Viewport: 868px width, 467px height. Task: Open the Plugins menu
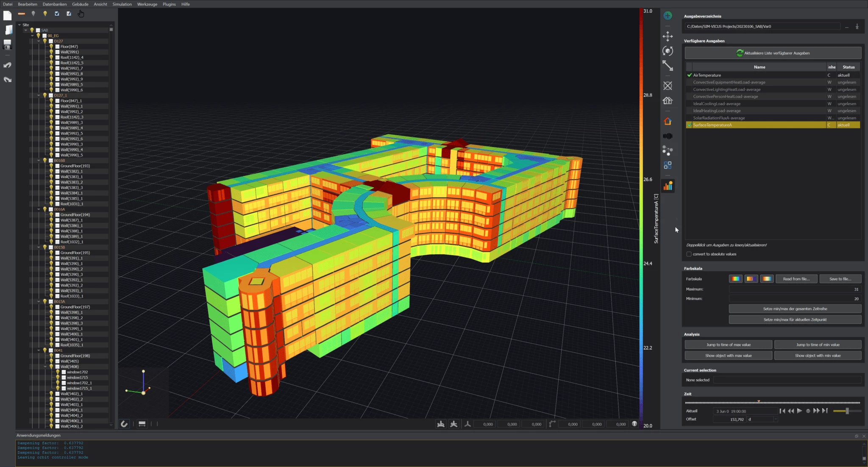[x=169, y=4]
